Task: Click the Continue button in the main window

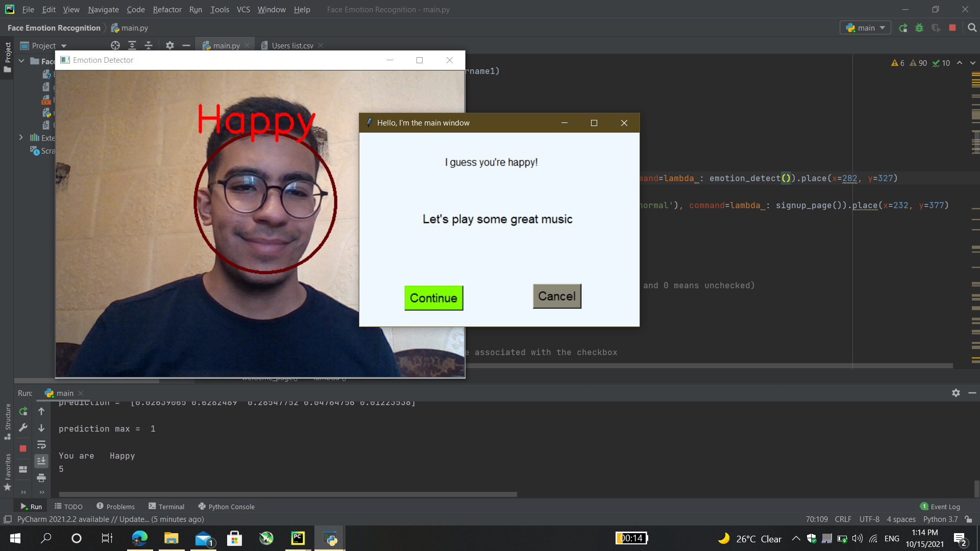Action: 433,298
